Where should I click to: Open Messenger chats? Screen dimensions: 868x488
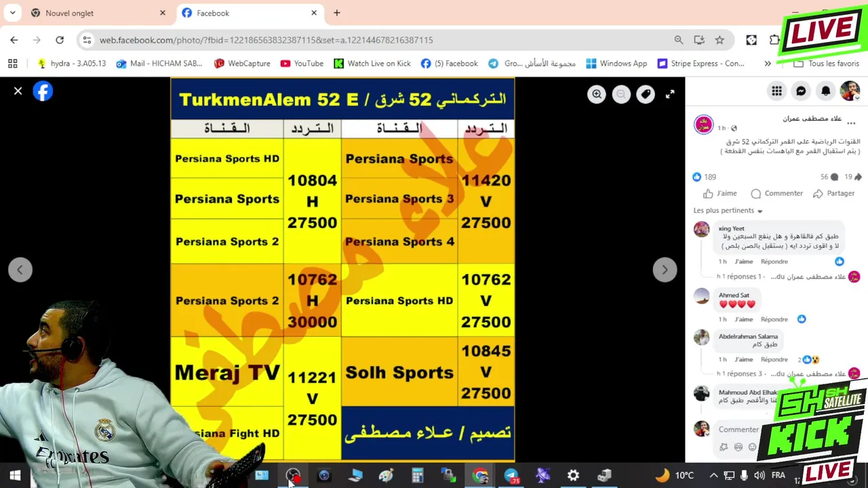[801, 91]
